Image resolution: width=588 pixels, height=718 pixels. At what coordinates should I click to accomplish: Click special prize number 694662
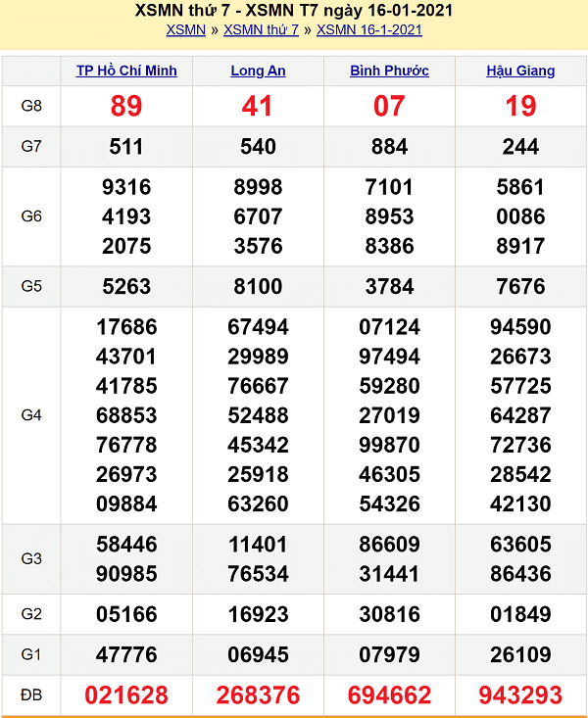point(390,695)
